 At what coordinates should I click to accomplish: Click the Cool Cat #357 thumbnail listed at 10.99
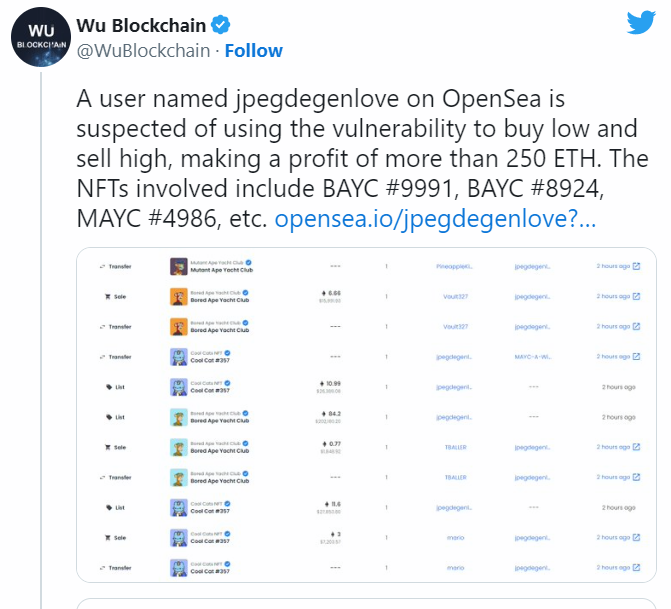(179, 387)
